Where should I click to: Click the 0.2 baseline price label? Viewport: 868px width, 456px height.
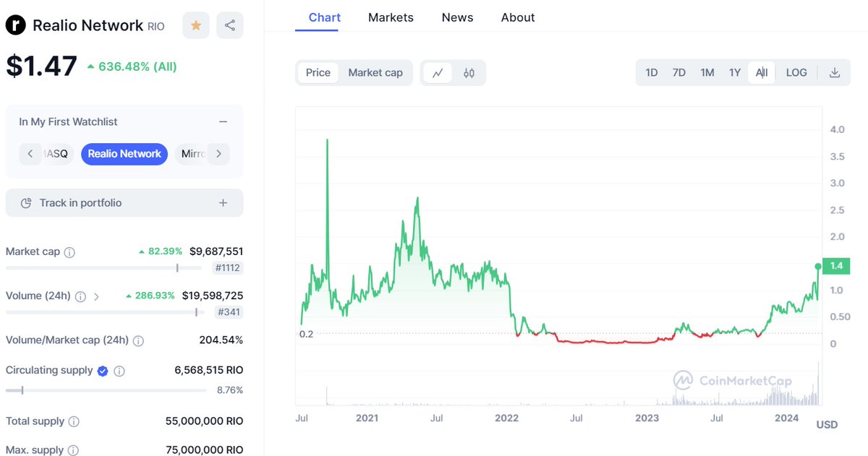pos(306,334)
